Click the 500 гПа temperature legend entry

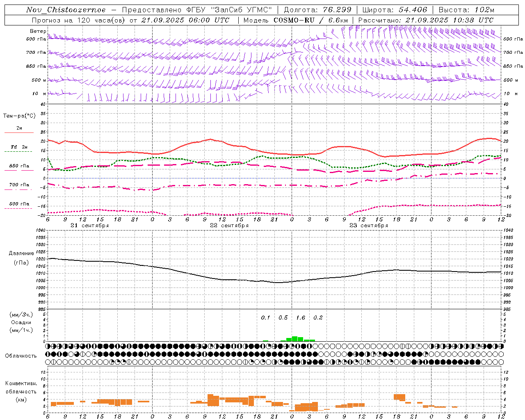19,204
